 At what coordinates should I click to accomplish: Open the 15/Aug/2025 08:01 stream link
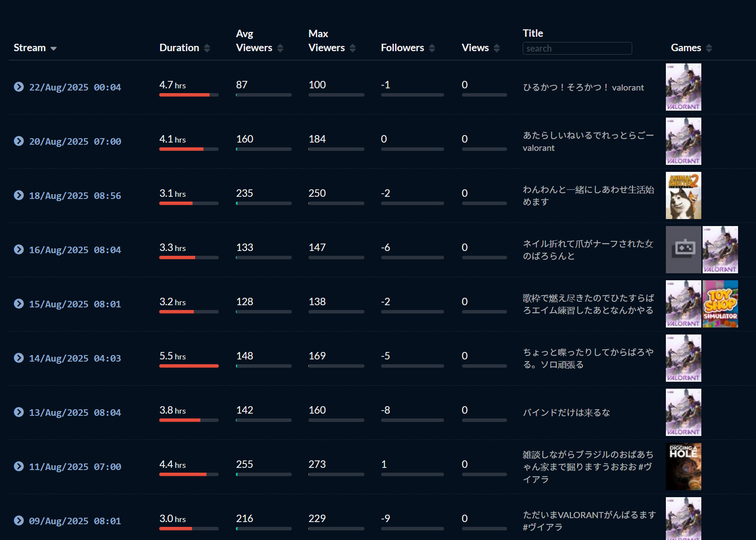[75, 304]
